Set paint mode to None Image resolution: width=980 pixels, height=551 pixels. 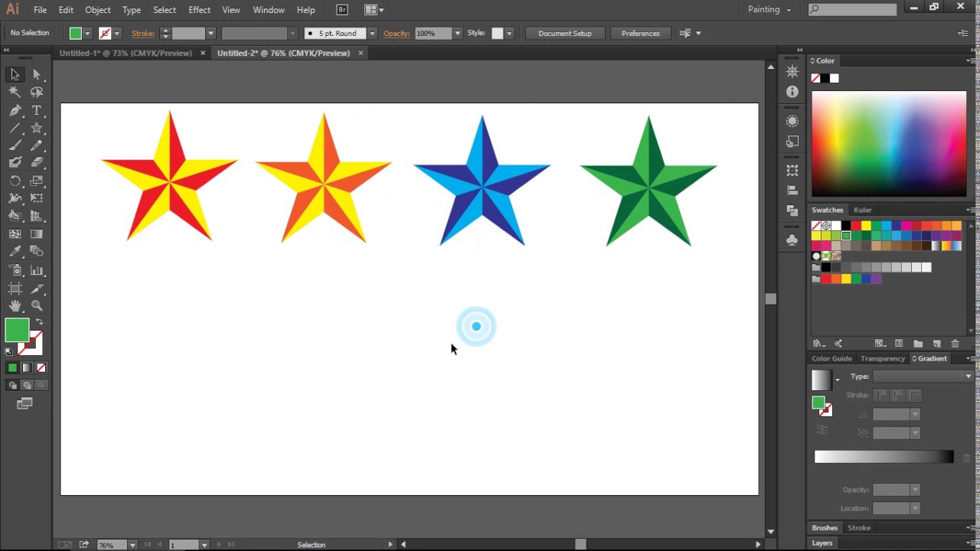click(x=41, y=368)
